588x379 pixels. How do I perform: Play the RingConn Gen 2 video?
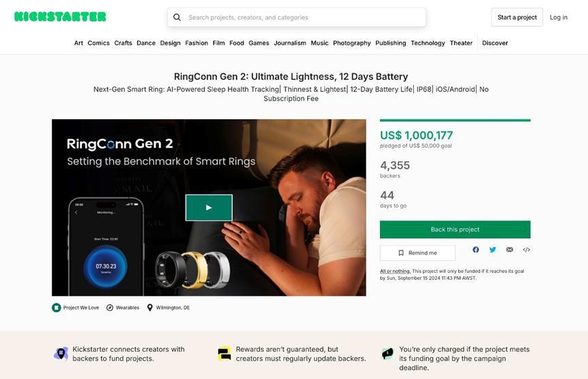coord(209,208)
